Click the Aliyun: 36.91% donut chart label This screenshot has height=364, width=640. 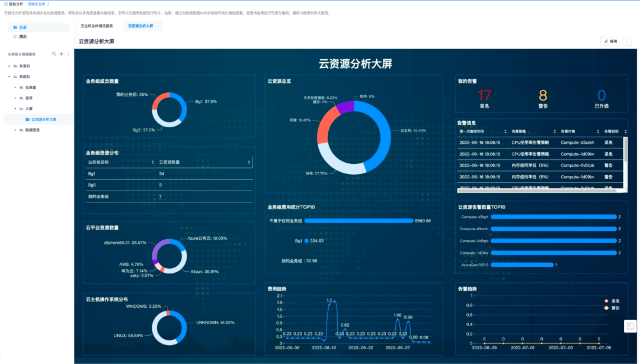tap(204, 272)
